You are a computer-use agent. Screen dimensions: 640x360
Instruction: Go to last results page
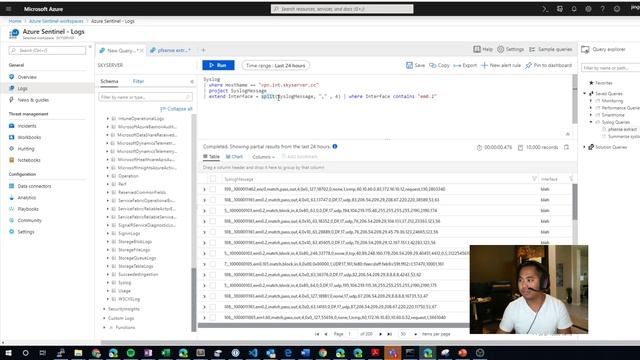tap(389, 334)
